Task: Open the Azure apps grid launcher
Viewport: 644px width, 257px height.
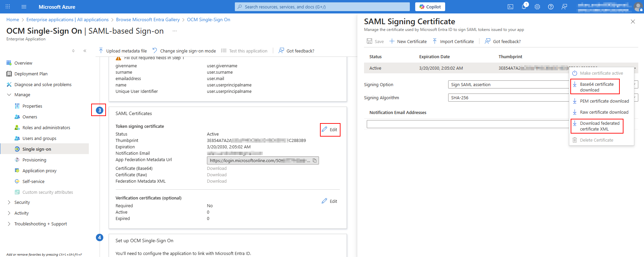Action: [8, 7]
